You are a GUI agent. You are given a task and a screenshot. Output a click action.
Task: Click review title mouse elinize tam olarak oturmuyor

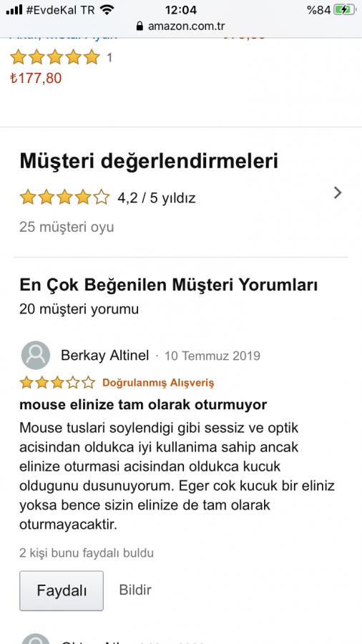[143, 405]
